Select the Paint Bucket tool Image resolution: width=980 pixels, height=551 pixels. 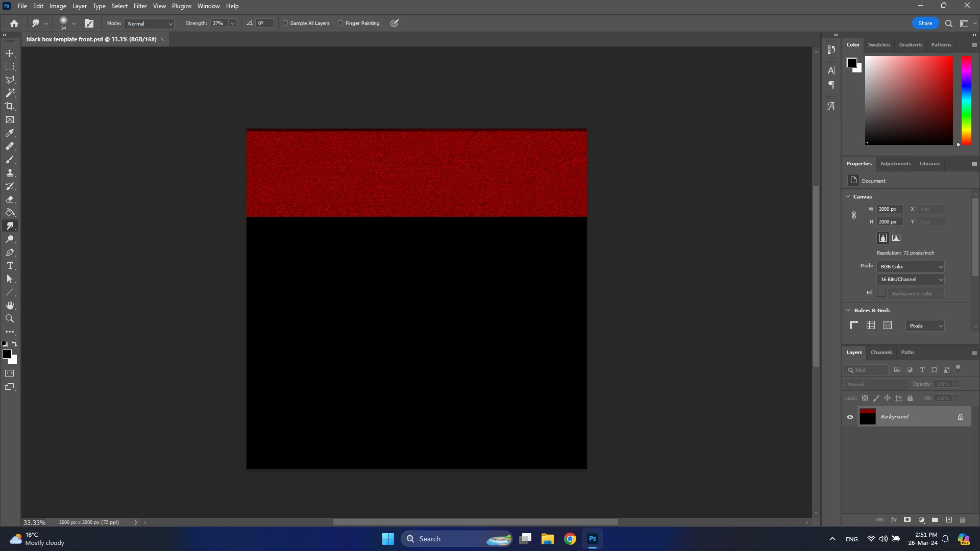point(10,213)
